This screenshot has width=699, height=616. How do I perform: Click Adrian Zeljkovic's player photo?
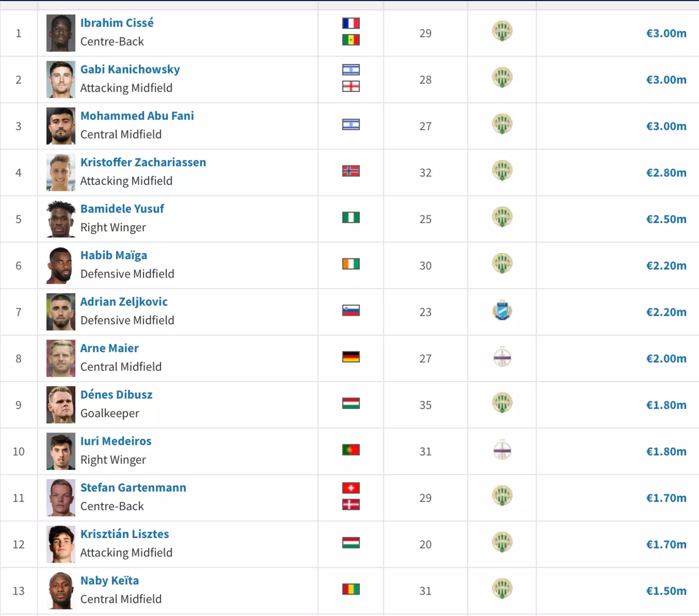click(61, 312)
